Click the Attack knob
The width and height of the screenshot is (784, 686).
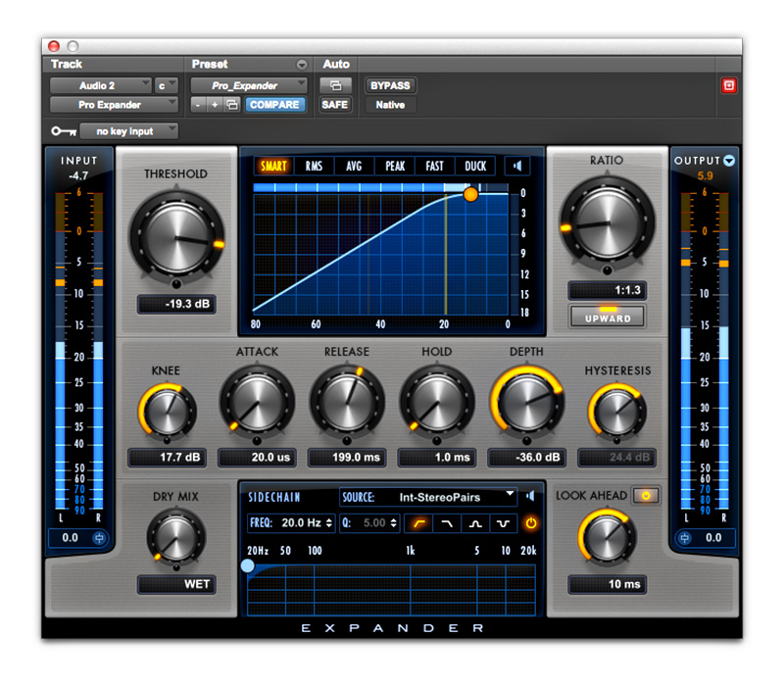pyautogui.click(x=257, y=403)
